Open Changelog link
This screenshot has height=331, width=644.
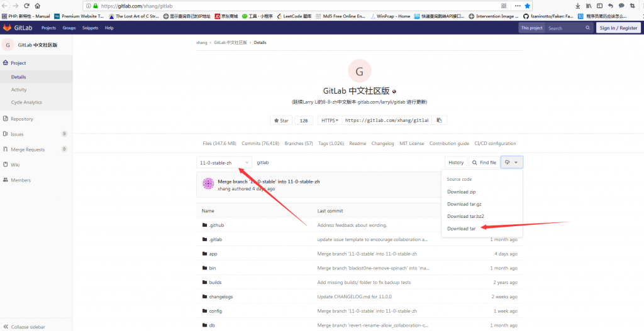(x=383, y=144)
